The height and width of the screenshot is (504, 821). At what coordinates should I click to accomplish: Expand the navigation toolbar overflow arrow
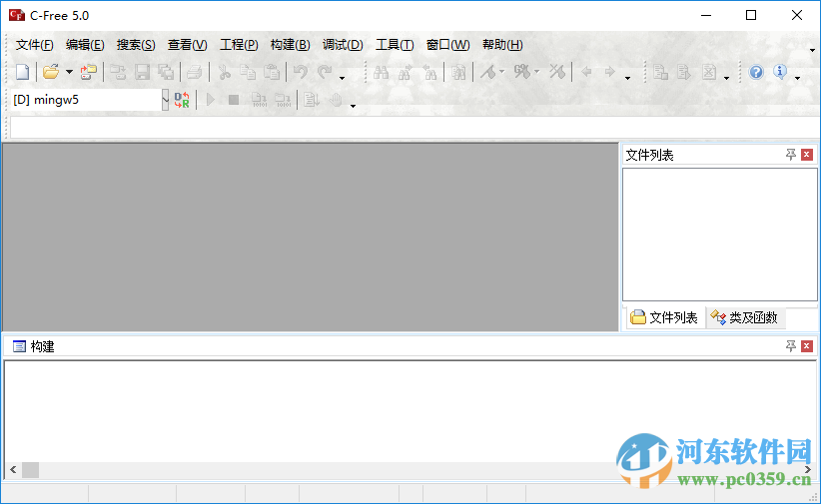628,78
